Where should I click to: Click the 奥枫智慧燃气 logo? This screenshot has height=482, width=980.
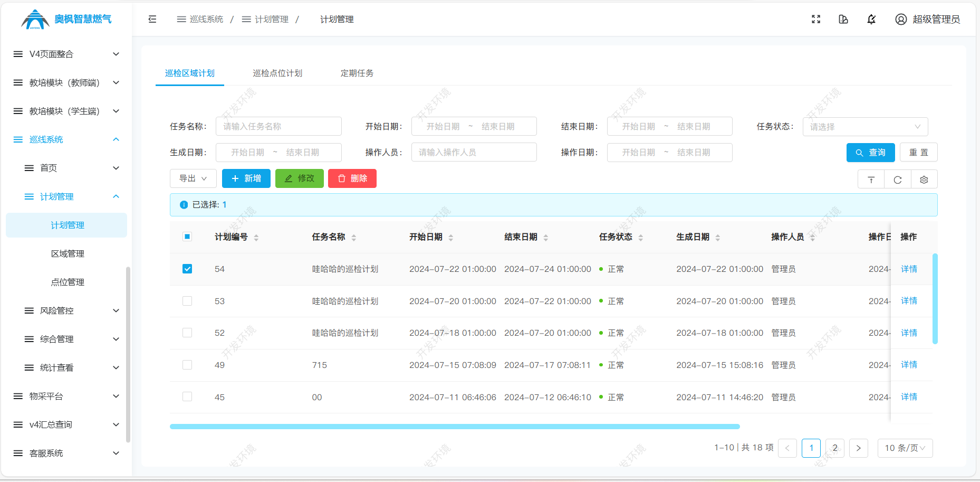[x=66, y=20]
